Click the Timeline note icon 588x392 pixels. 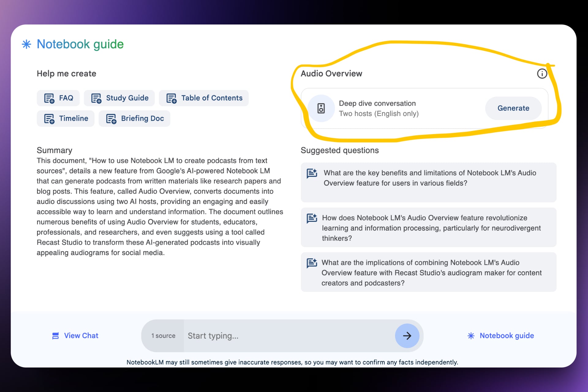[x=49, y=119]
